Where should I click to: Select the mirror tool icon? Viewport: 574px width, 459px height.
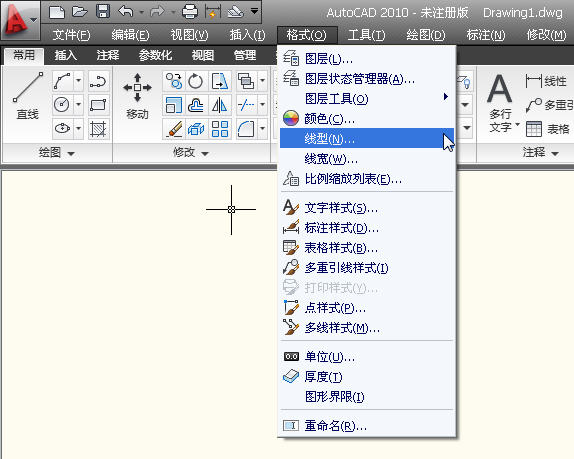click(220, 105)
